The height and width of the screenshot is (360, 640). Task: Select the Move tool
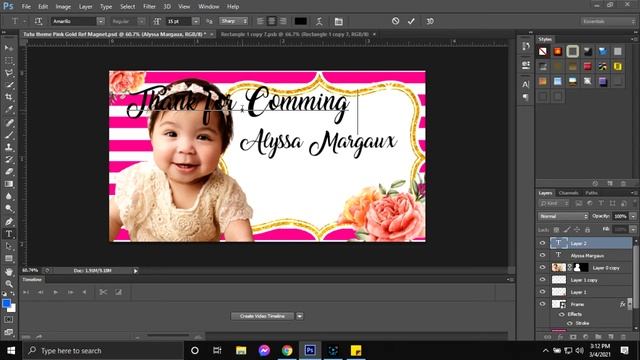click(9, 48)
